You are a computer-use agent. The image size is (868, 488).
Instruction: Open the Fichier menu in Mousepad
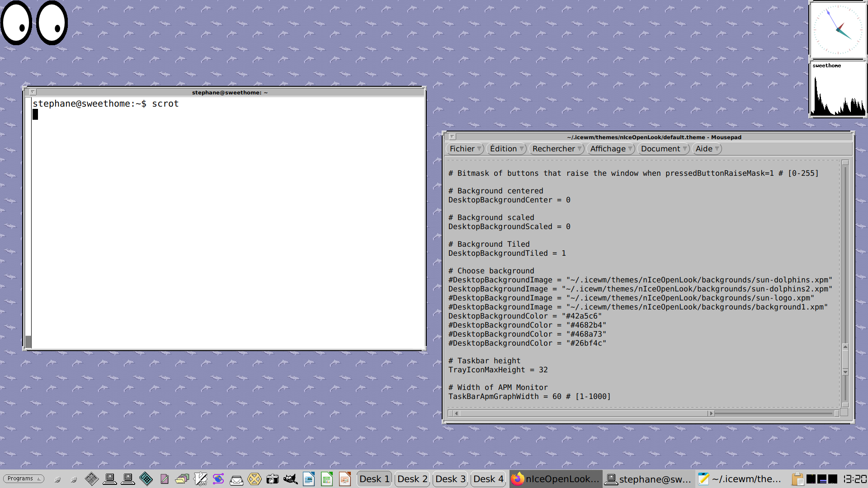pos(465,149)
